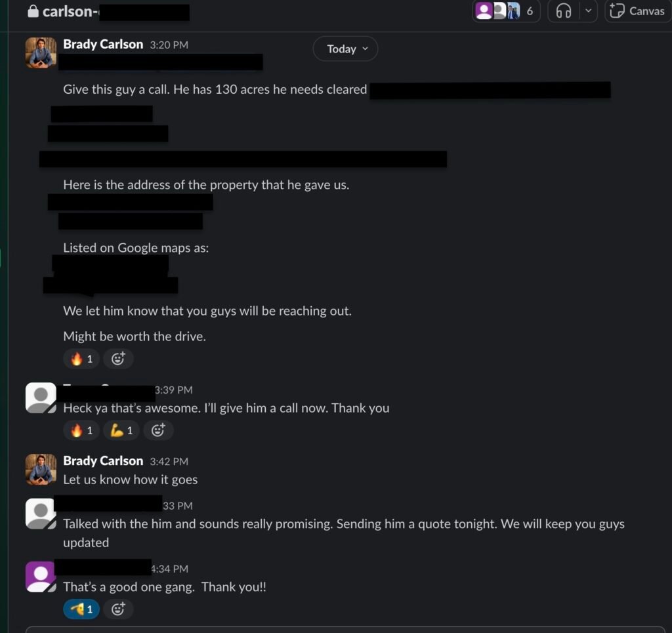Click Brady Carlson's avatar on first message
This screenshot has height=633, width=672.
point(41,52)
